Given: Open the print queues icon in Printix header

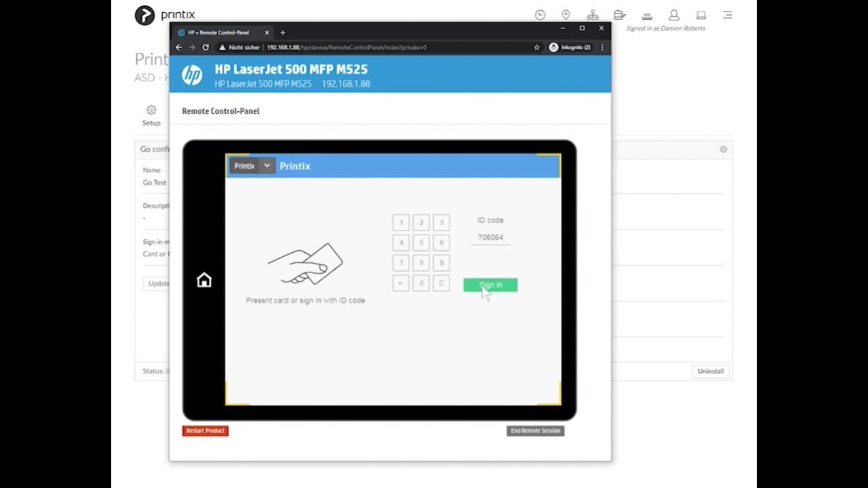Looking at the screenshot, I should (x=619, y=15).
